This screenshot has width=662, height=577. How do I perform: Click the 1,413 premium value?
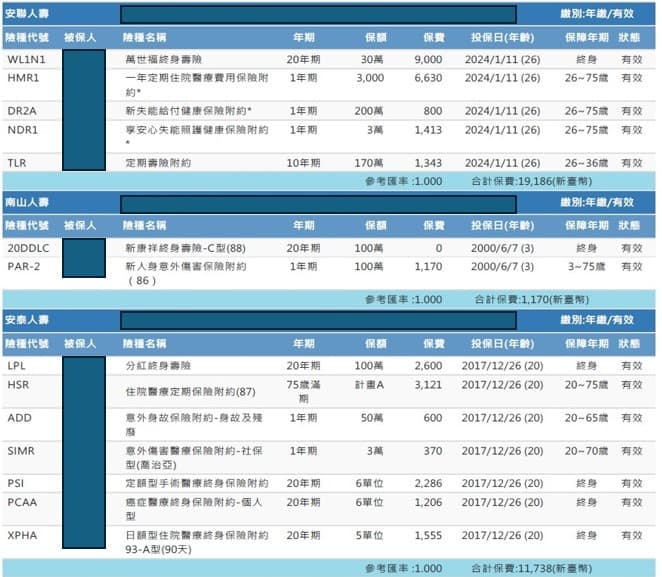coord(428,130)
